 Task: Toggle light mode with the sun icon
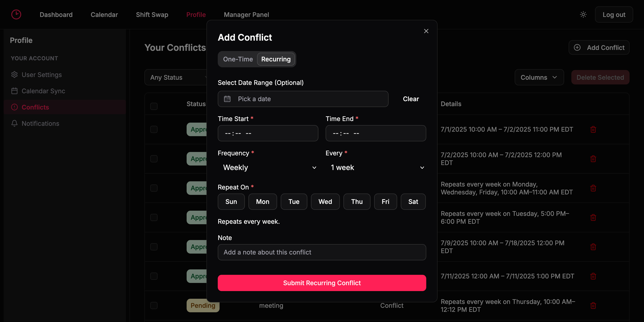pyautogui.click(x=583, y=14)
